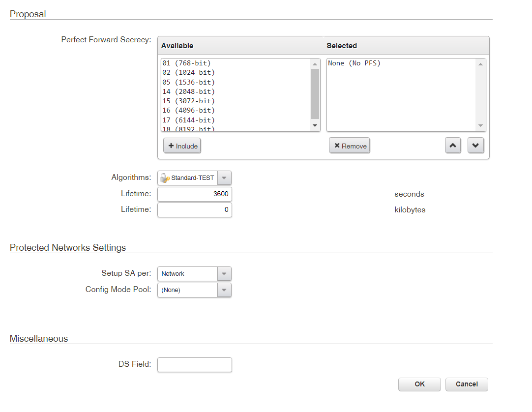The image size is (532, 412).
Task: Choose 16 (4096-bit) from Available list
Action: tap(188, 111)
